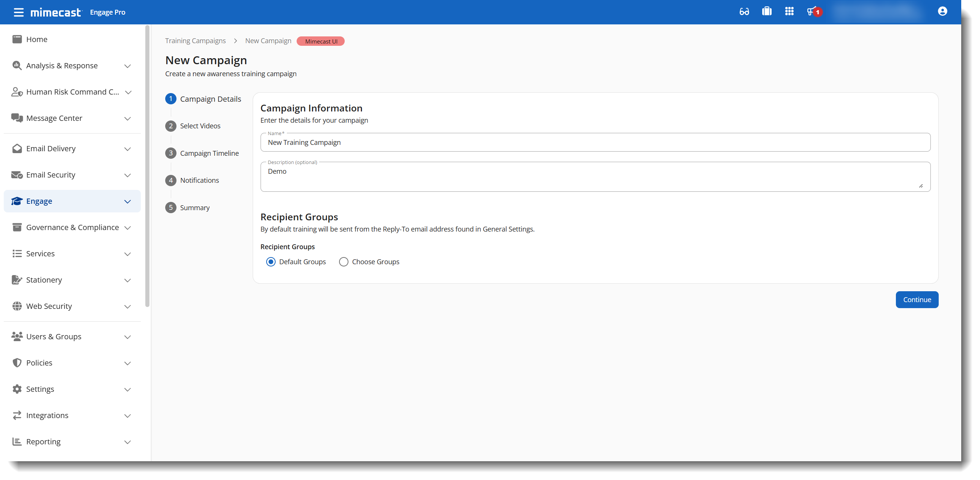
Task: Click the glasses icon in the header
Action: click(x=744, y=12)
